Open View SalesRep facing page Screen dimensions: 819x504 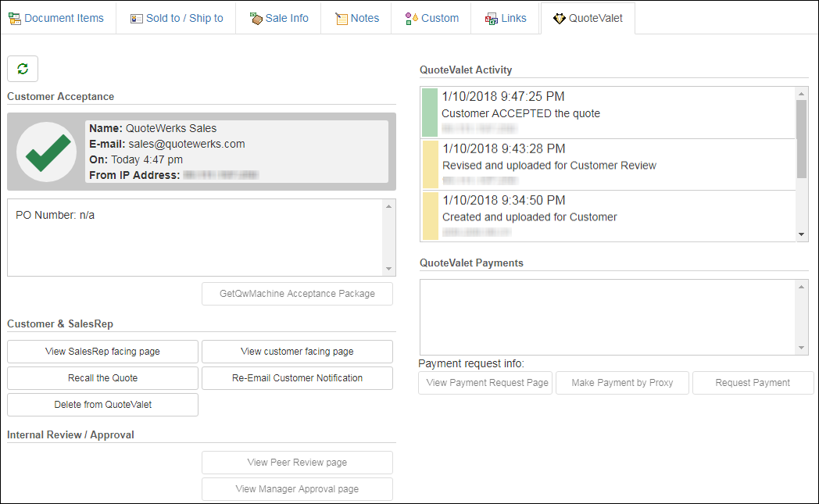(102, 352)
